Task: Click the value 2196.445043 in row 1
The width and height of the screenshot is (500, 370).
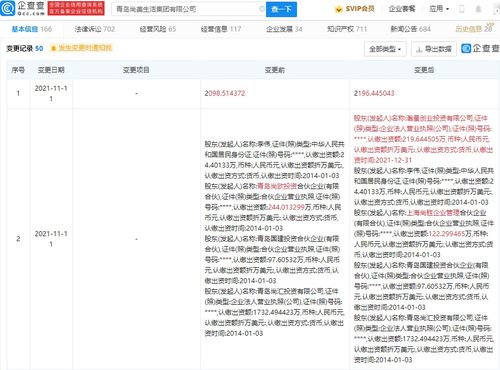Action: tap(374, 93)
